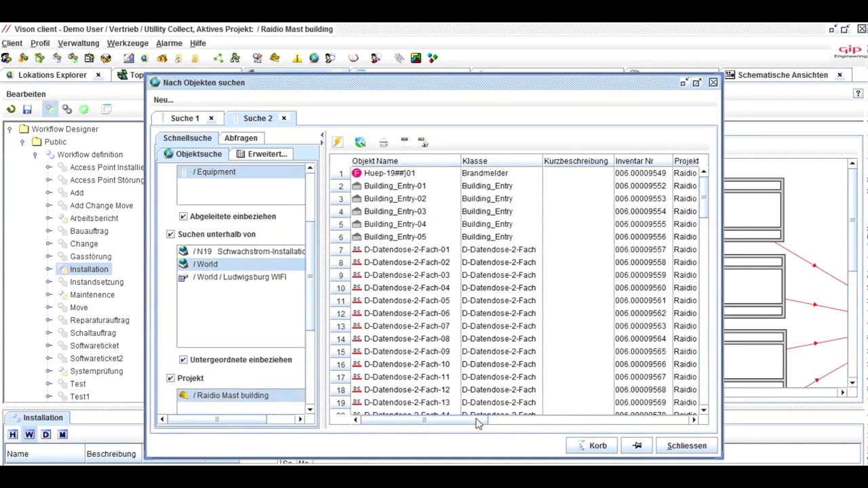Collapse the Workflow definition node

point(35,155)
